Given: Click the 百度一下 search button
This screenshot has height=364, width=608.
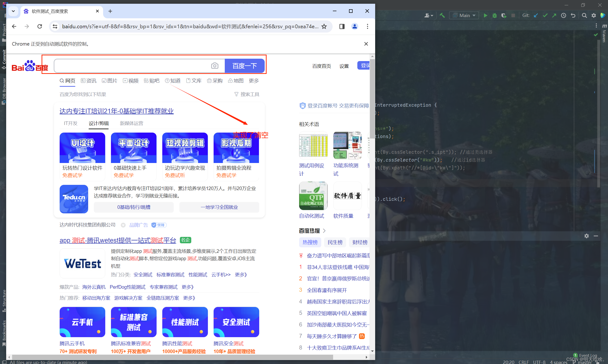Looking at the screenshot, I should pyautogui.click(x=244, y=66).
